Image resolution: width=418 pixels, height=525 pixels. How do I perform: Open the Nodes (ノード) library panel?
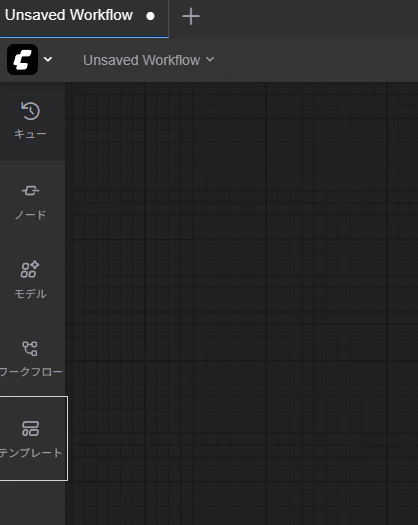[31, 201]
